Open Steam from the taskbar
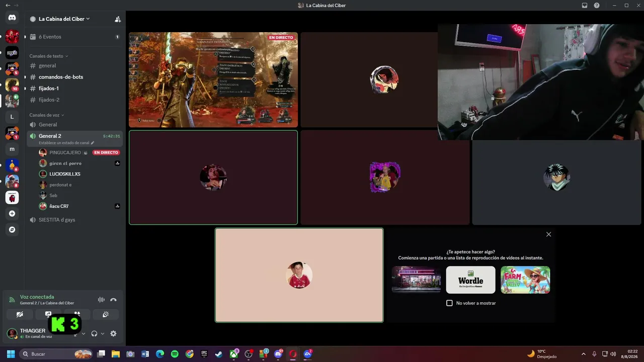This screenshot has height=362, width=644. (219, 354)
